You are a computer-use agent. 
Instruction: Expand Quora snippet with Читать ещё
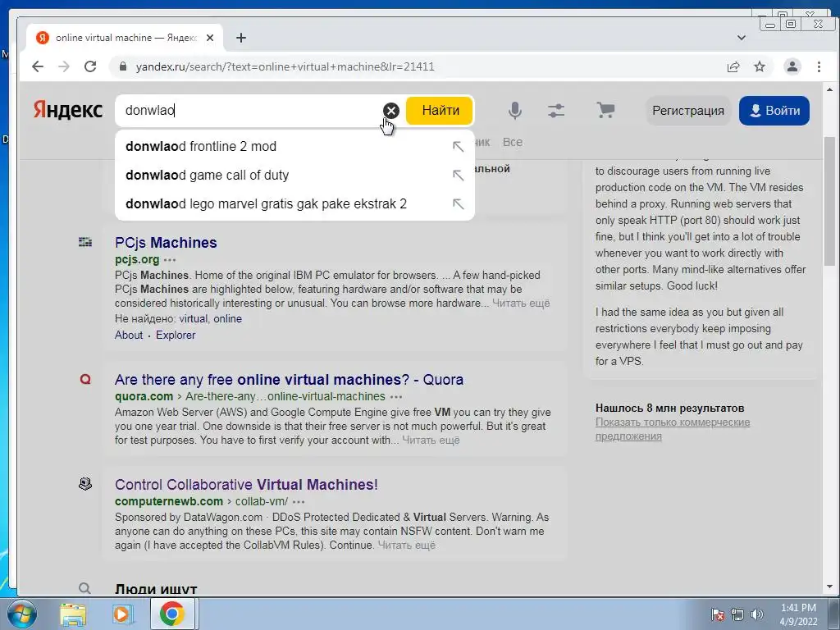(x=431, y=441)
